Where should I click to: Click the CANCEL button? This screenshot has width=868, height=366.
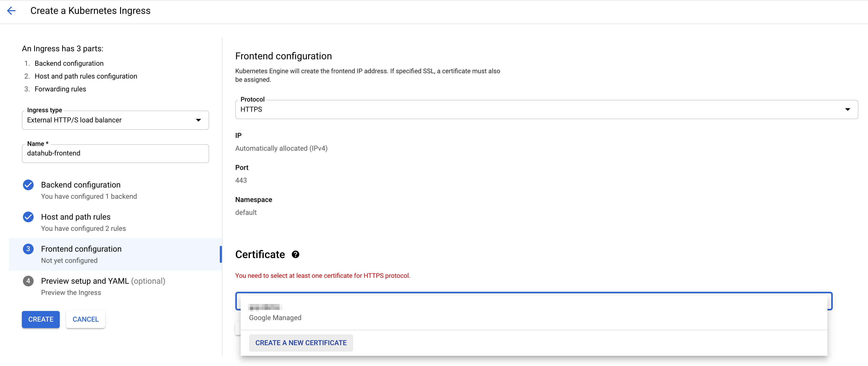86,319
